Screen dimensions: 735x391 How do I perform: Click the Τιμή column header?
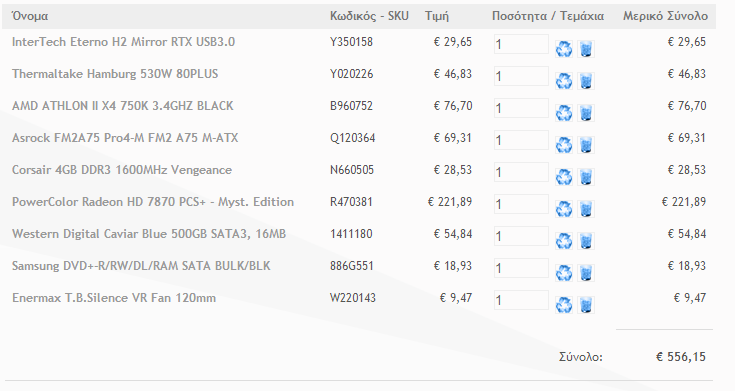(x=437, y=16)
